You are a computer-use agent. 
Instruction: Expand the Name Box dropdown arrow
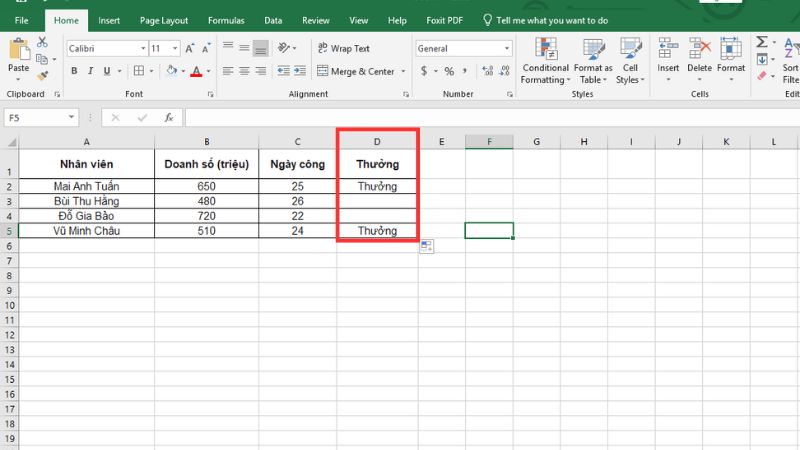[x=71, y=117]
